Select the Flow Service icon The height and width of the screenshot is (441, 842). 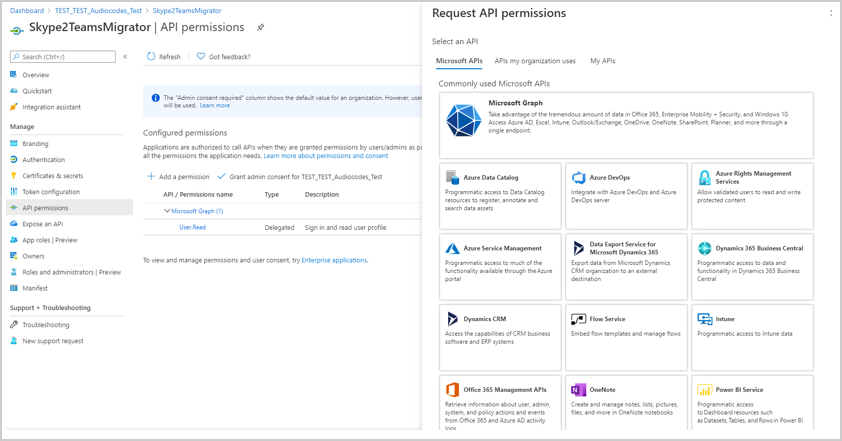pyautogui.click(x=578, y=319)
